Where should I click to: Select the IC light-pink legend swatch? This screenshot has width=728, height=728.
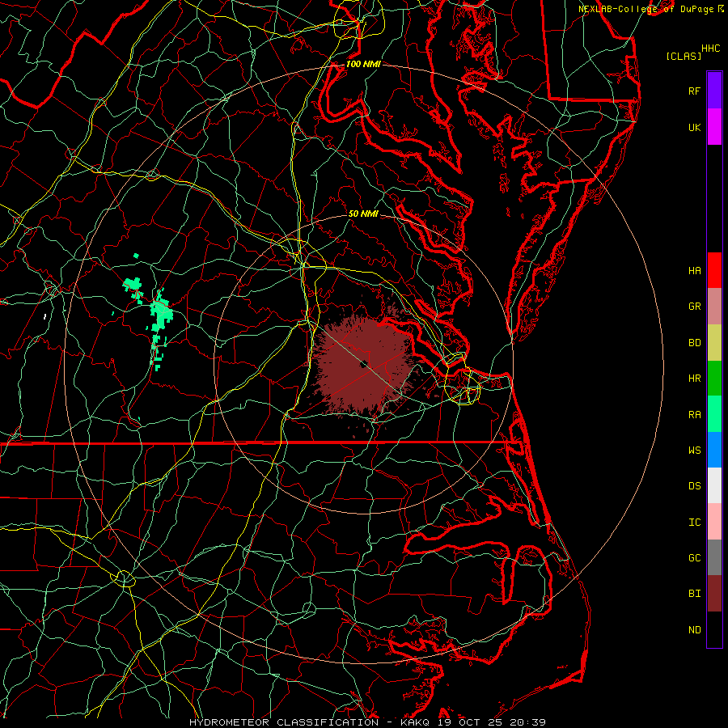click(714, 522)
